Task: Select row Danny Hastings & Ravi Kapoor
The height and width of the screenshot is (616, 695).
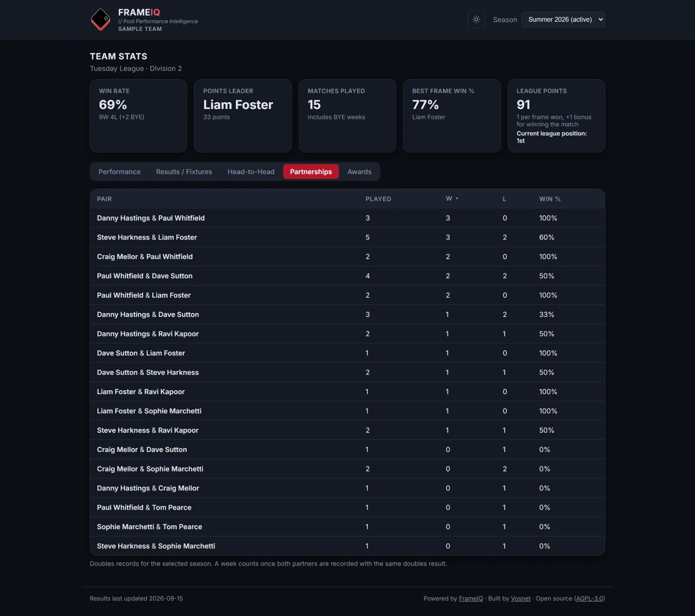Action: pyautogui.click(x=347, y=334)
